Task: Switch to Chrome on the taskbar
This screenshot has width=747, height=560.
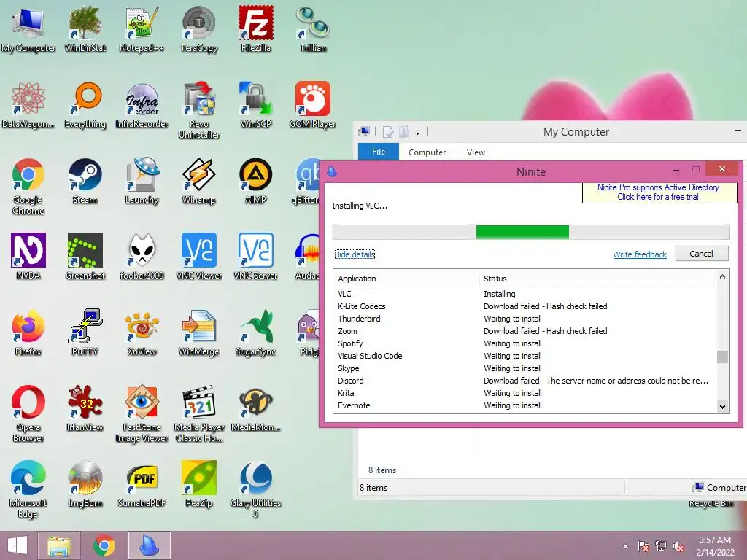Action: point(104,545)
